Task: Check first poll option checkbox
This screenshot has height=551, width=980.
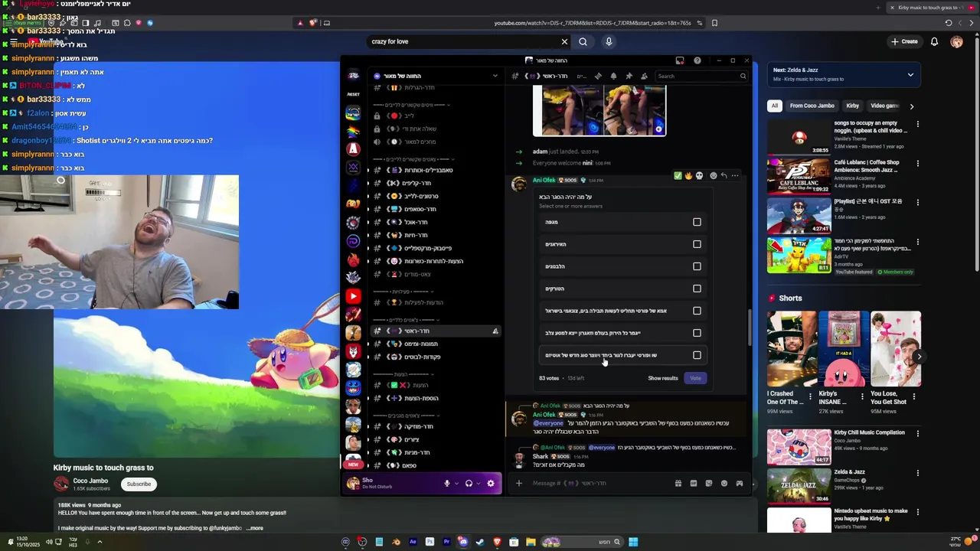Action: pyautogui.click(x=697, y=222)
